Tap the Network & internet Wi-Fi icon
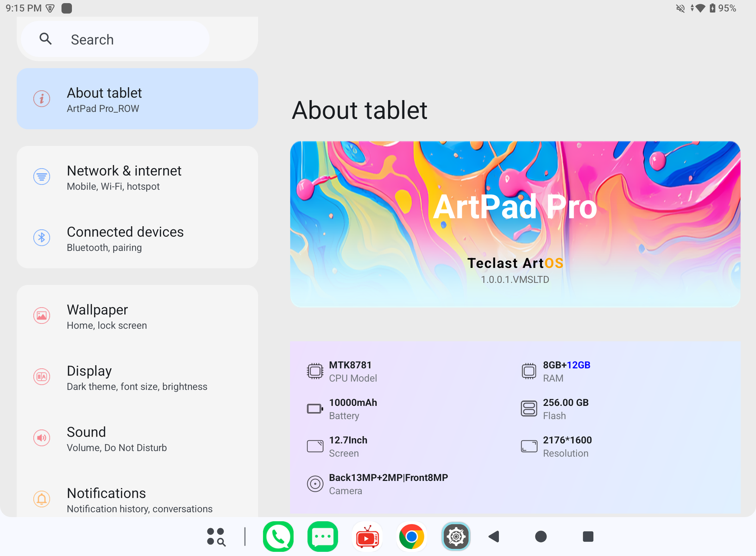Image resolution: width=756 pixels, height=556 pixels. (42, 177)
